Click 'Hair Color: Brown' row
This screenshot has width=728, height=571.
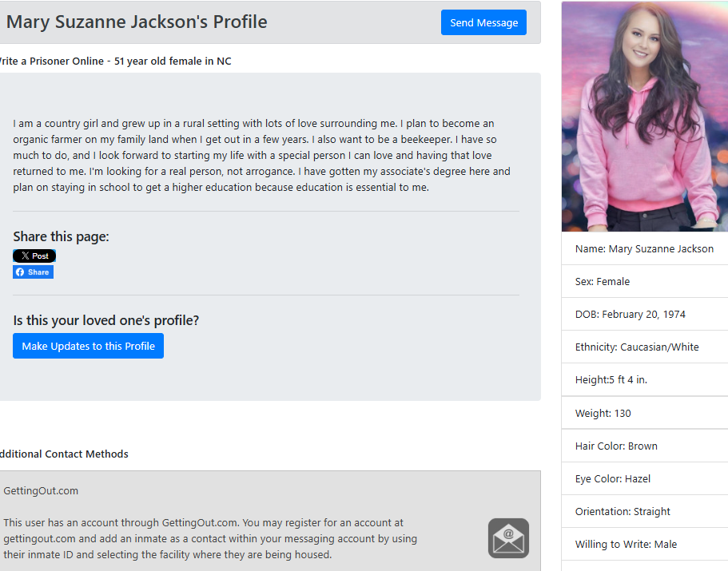tap(645, 446)
